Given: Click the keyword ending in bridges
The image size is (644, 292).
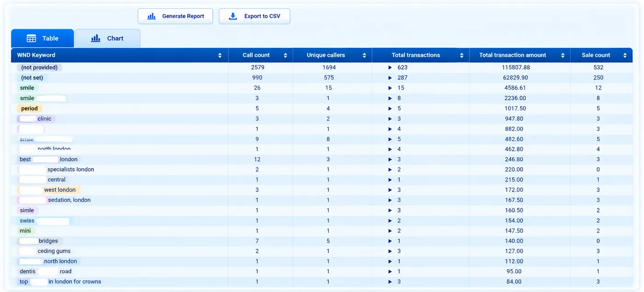Looking at the screenshot, I should point(40,241).
